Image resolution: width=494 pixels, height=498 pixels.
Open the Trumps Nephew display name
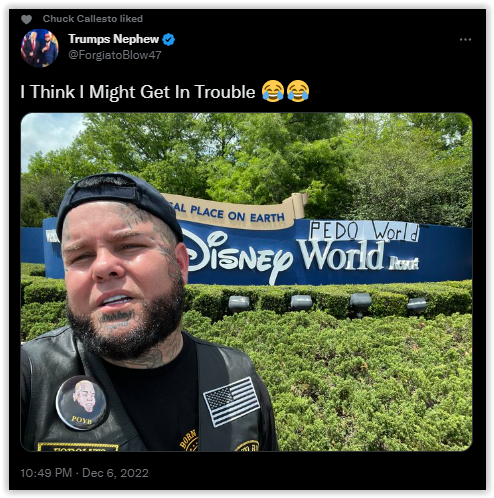click(114, 39)
